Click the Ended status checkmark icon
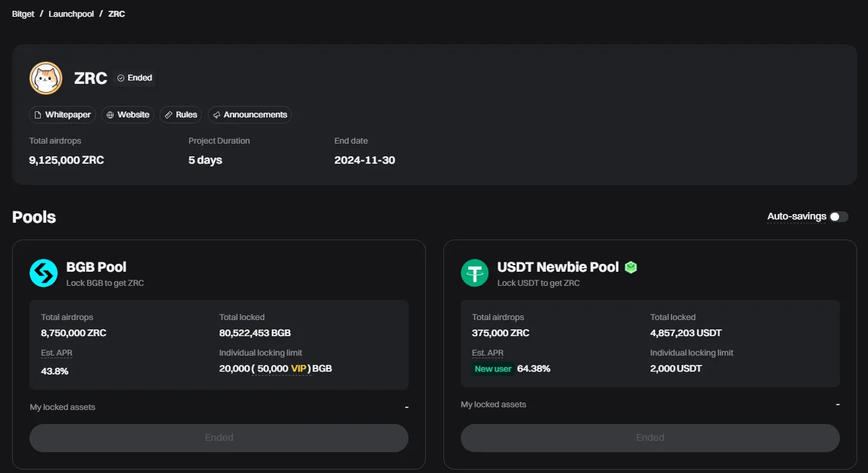Viewport: 868px width, 473px height. (121, 77)
